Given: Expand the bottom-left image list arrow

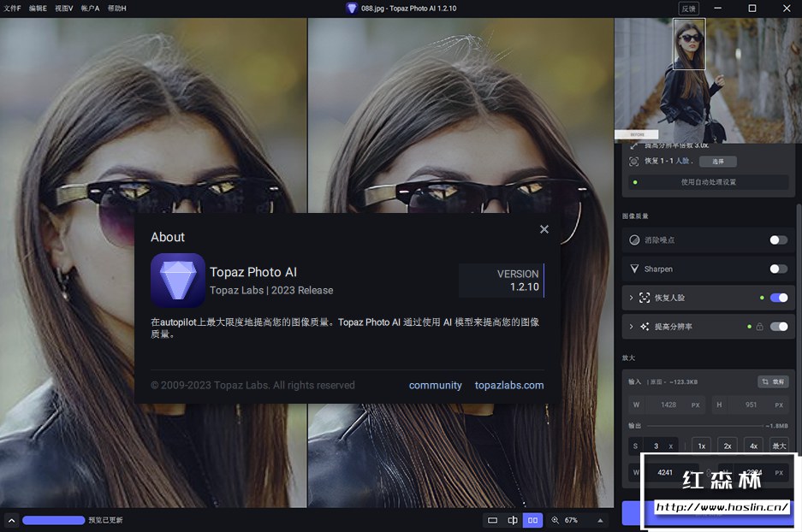Looking at the screenshot, I should tap(11, 520).
